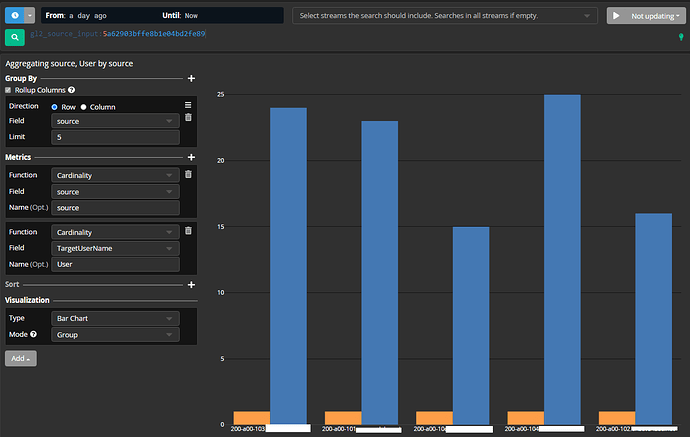The width and height of the screenshot is (690, 437).
Task: Open the Rollup Columns help icon
Action: point(72,90)
